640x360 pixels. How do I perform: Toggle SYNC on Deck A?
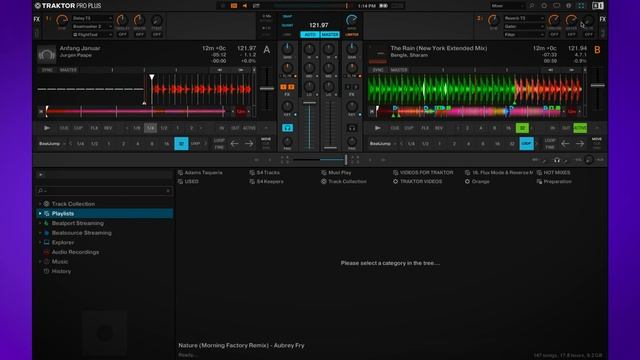coord(47,70)
